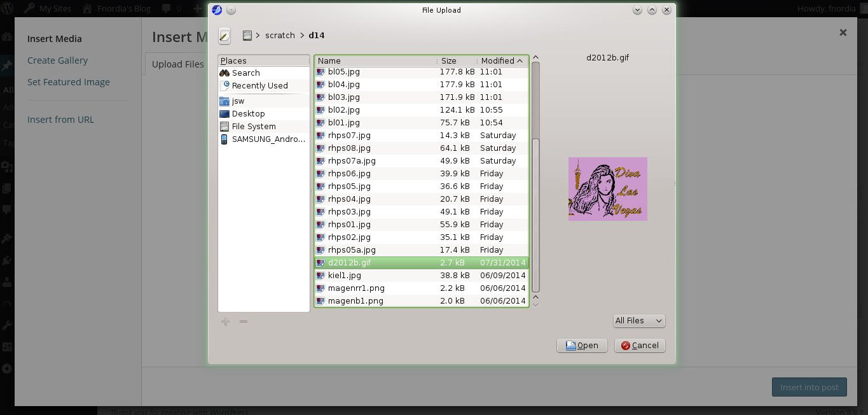Select file rhps02.jpg
Image resolution: width=868 pixels, height=415 pixels.
coord(421,237)
